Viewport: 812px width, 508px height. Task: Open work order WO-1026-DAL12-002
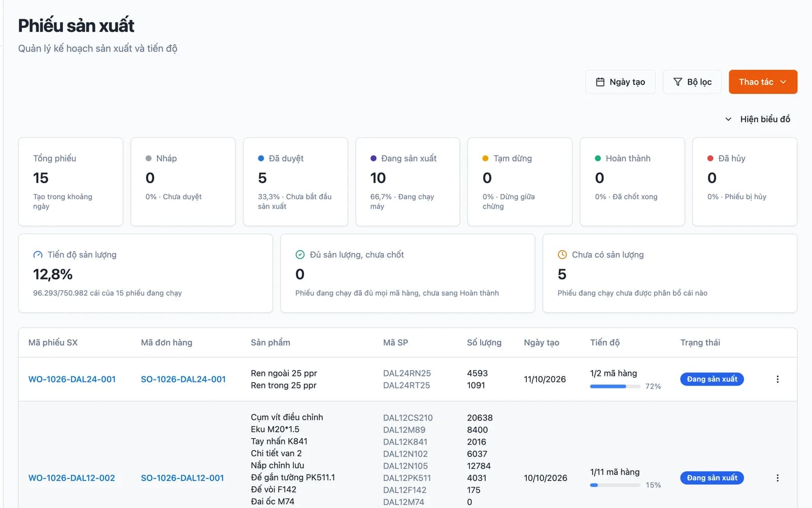coord(72,478)
